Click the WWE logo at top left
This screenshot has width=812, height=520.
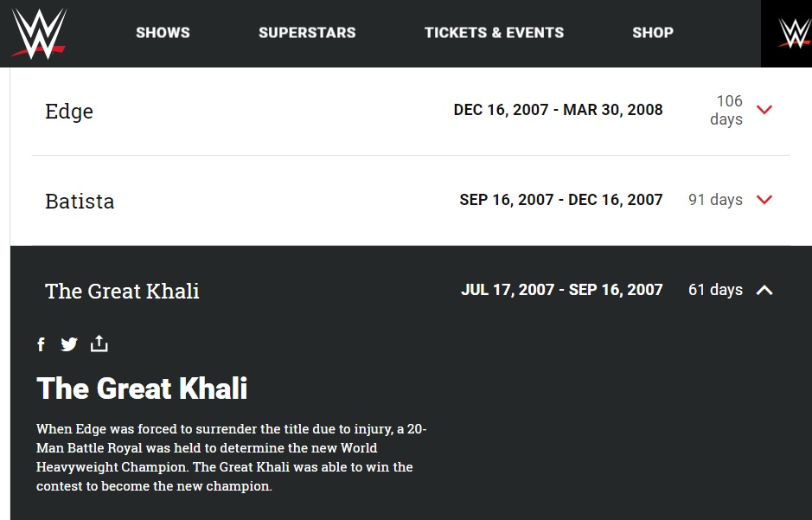coord(40,33)
